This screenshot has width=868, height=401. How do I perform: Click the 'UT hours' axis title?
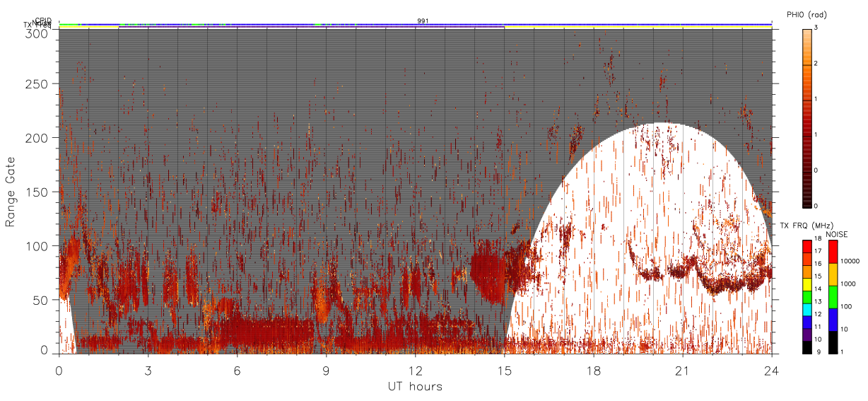[x=414, y=386]
